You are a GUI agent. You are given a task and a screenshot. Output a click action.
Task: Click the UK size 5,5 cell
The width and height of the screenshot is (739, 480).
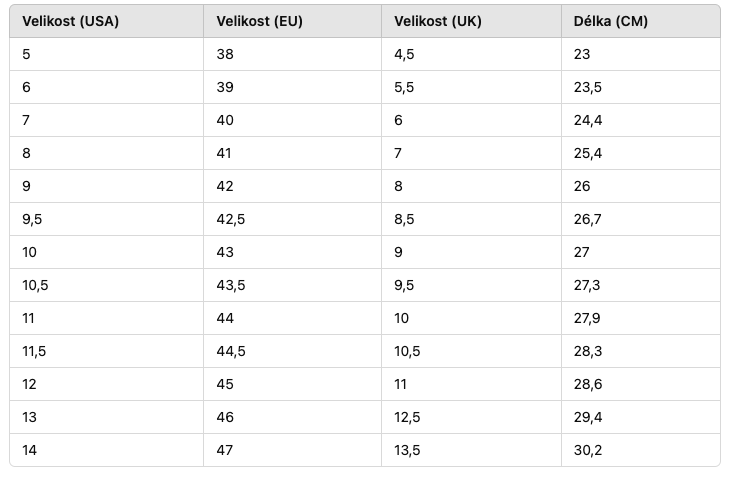[471, 87]
